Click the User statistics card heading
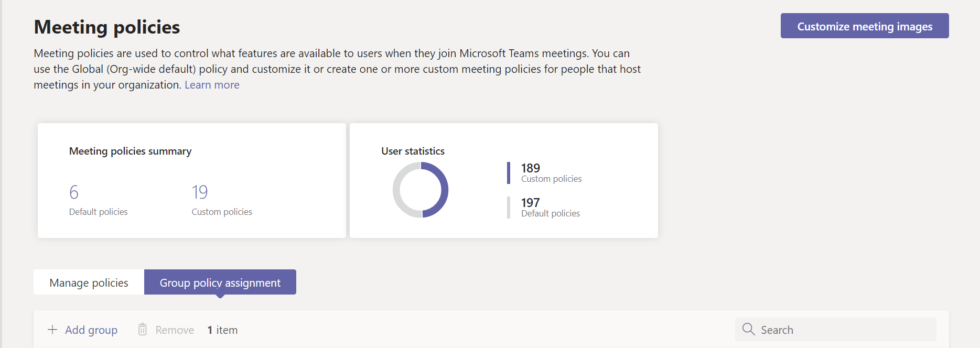This screenshot has width=980, height=348. click(413, 151)
